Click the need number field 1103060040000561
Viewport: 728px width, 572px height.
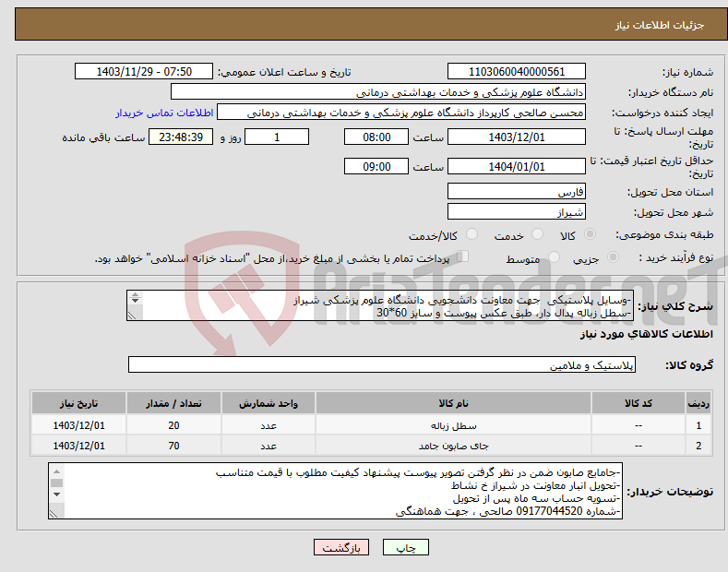pyautogui.click(x=517, y=72)
